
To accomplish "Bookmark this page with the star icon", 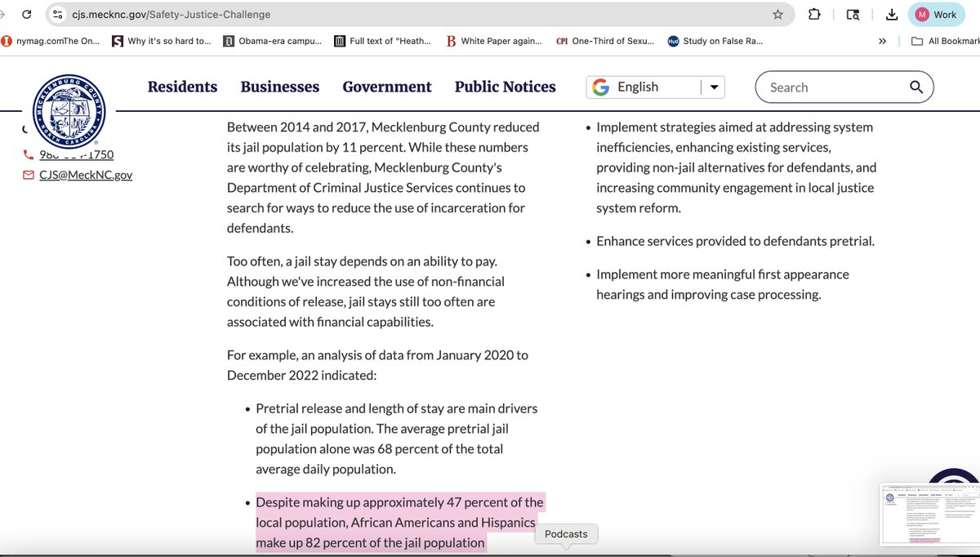I will 777,14.
